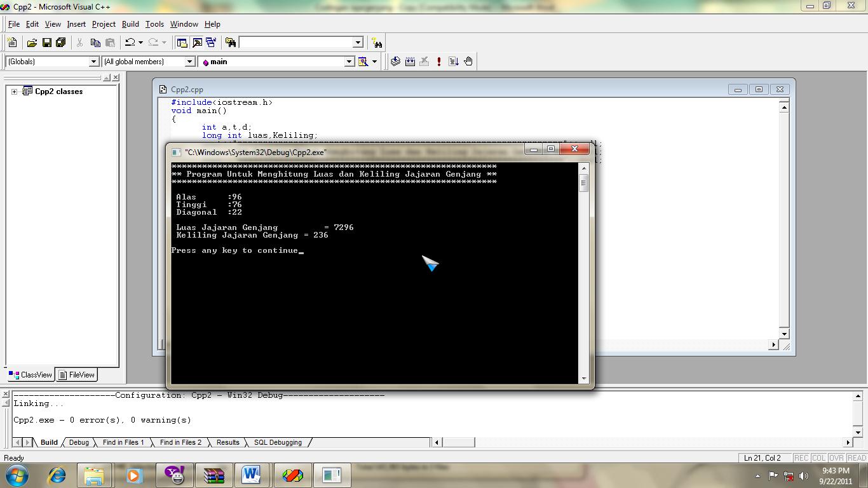
Task: Open the undo history dropdown arrow
Action: [140, 43]
